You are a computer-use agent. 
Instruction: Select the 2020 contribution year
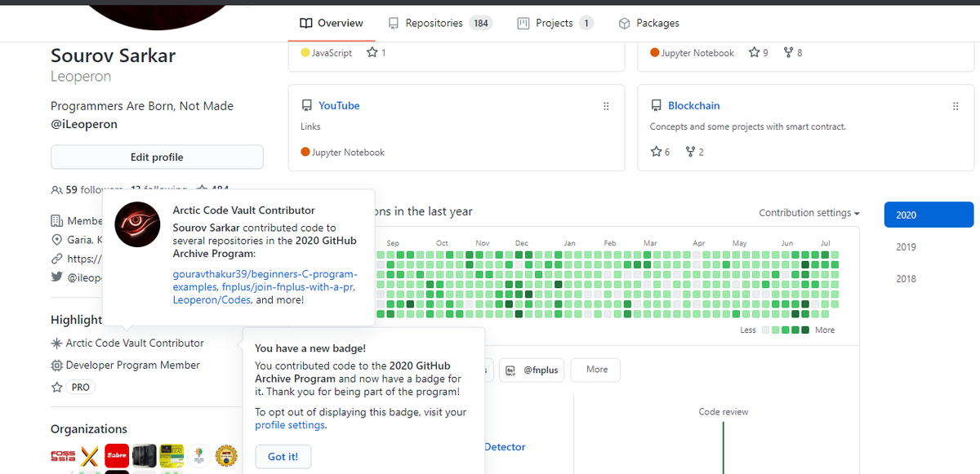point(929,215)
